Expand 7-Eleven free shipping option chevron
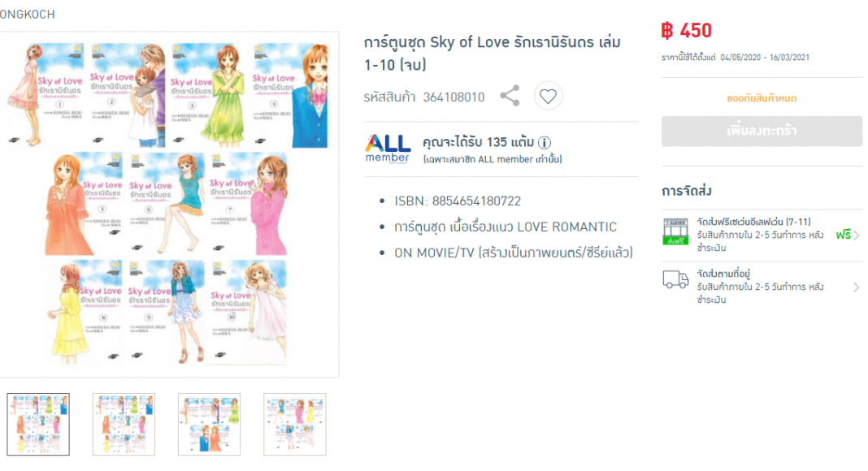Viewport: 868px width, 471px height. pos(857,235)
